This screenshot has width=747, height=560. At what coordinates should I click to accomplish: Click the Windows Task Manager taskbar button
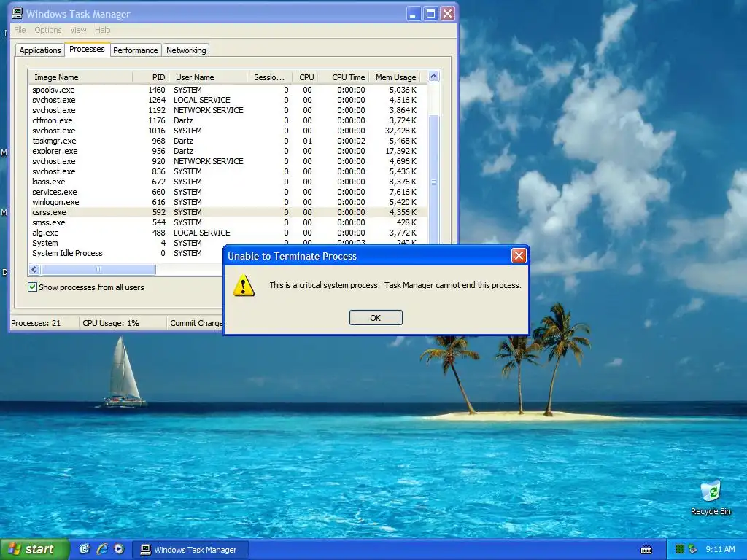[x=190, y=550]
